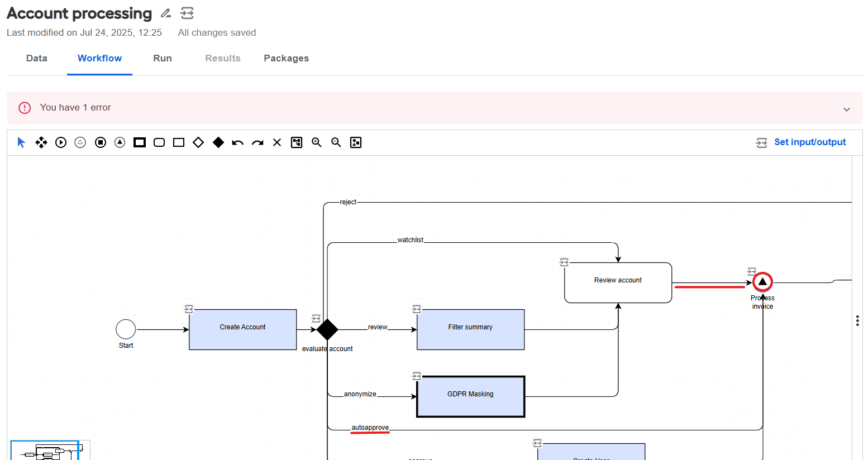Zoom out of the workflow canvas
The height and width of the screenshot is (460, 868).
pos(336,142)
